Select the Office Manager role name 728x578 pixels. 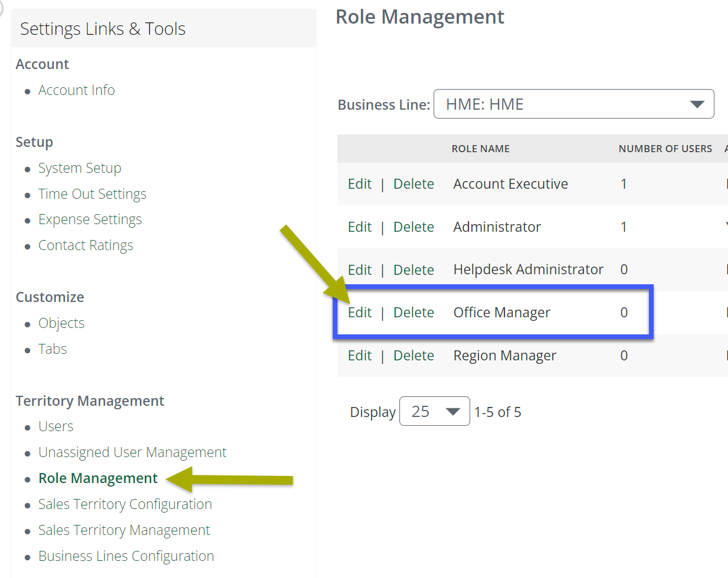point(501,313)
